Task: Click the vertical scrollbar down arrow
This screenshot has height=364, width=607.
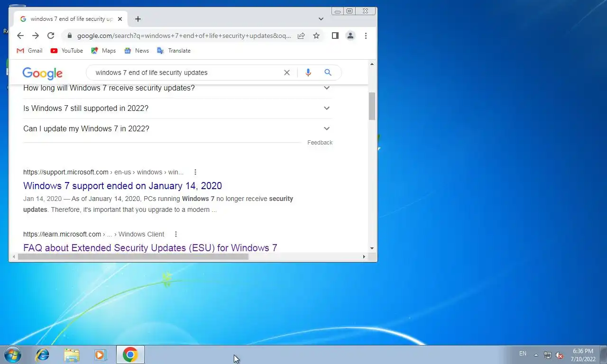Action: [372, 248]
